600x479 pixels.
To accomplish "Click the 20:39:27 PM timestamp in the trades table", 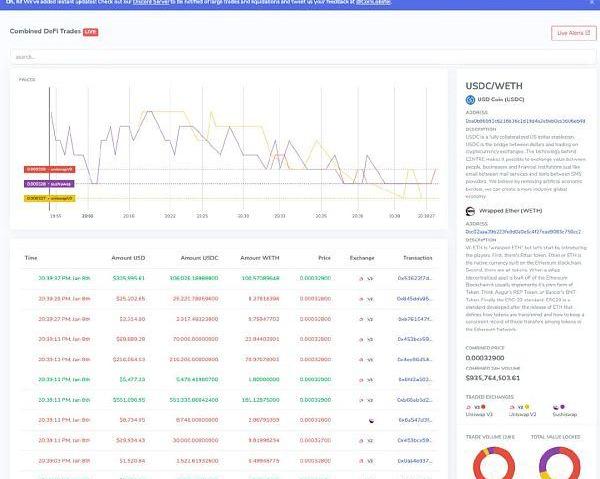I will pyautogui.click(x=64, y=319).
